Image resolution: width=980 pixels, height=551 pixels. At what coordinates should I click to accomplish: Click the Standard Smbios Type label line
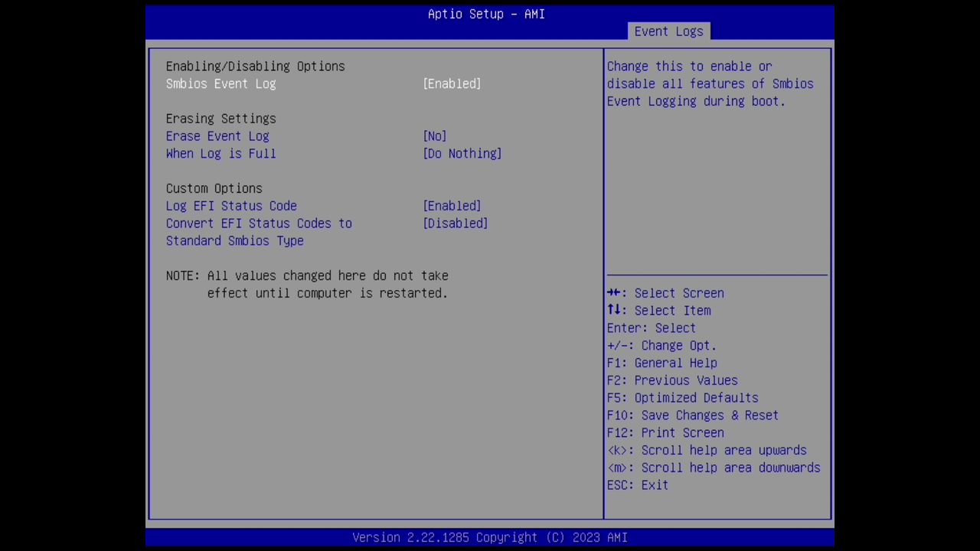pyautogui.click(x=234, y=241)
